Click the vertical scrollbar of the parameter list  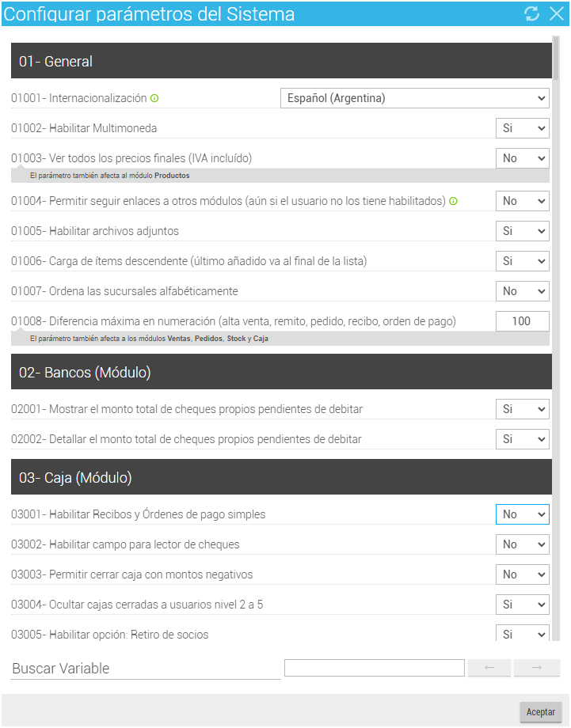click(x=556, y=339)
